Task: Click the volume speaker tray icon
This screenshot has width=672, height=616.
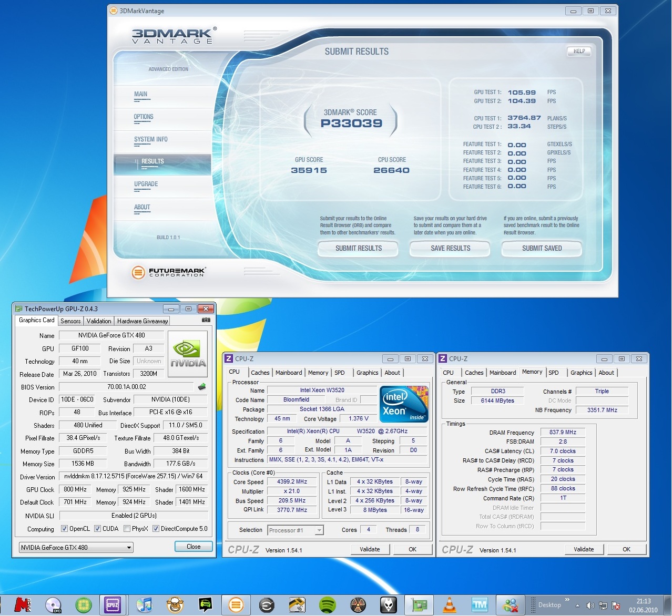Action: (590, 605)
